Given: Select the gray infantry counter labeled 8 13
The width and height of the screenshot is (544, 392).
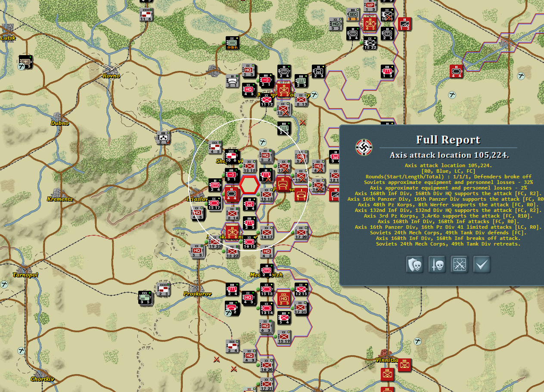Looking at the screenshot, I should click(x=302, y=100).
